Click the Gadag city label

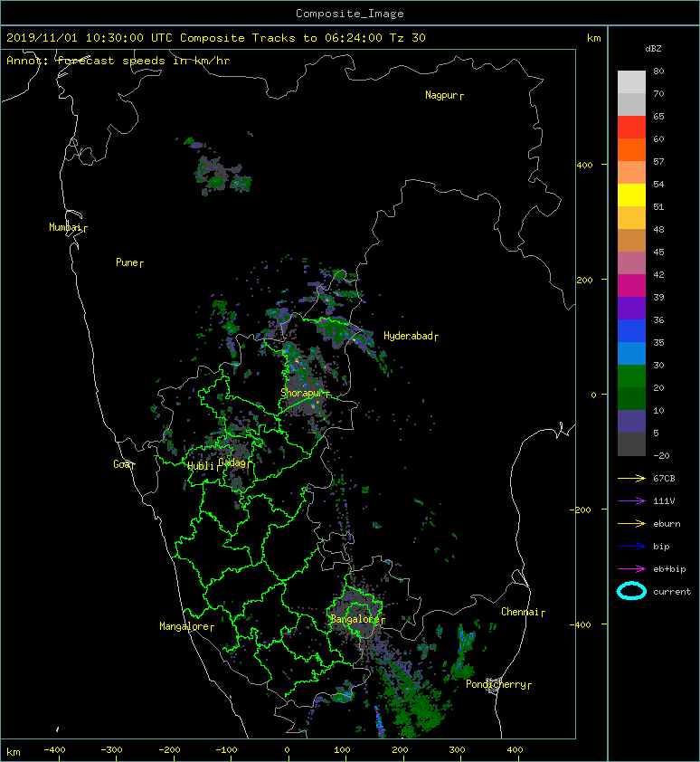(232, 462)
